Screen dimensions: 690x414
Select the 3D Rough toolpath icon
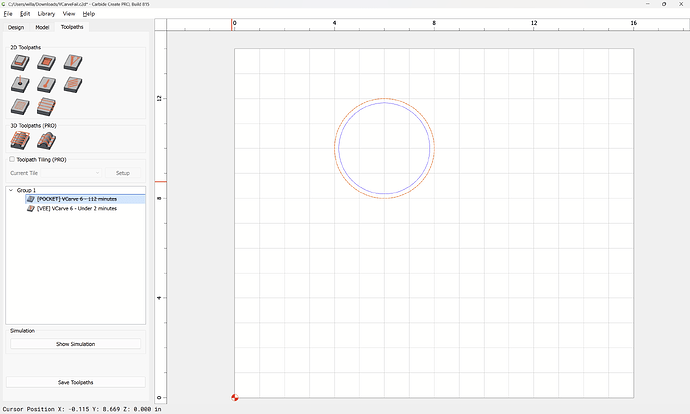[20, 141]
